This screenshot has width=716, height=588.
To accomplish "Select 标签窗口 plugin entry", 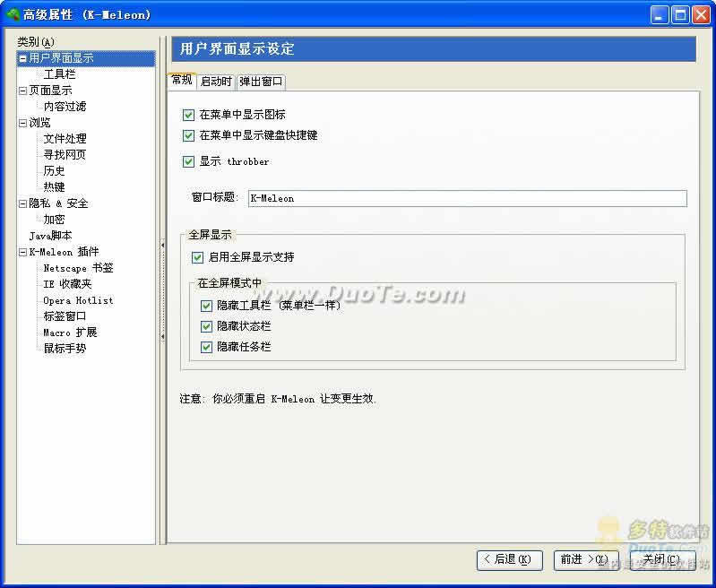I will [x=65, y=316].
